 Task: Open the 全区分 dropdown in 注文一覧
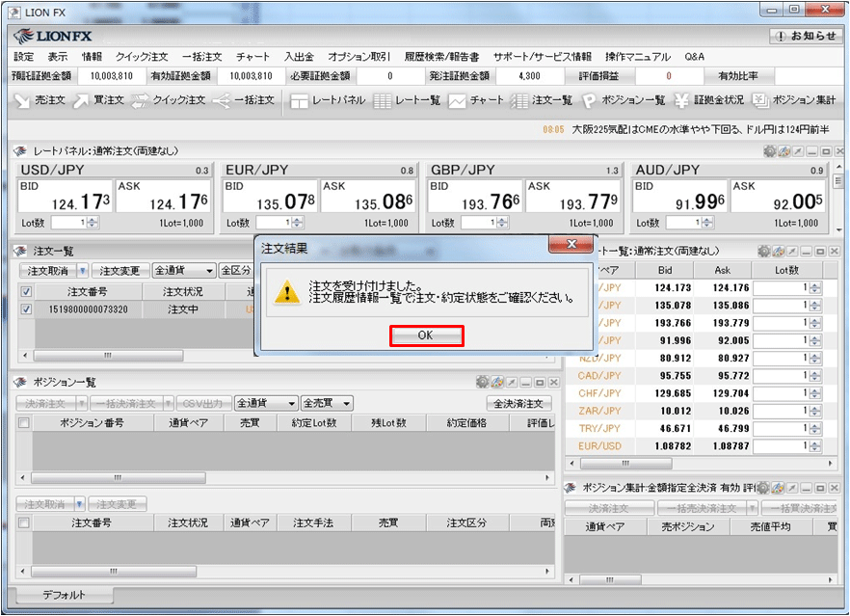236,270
